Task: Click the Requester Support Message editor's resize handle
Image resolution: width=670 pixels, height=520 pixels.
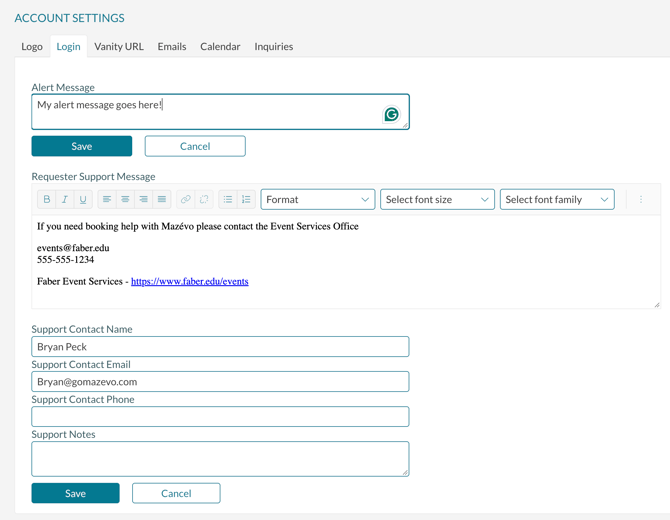Action: [657, 305]
